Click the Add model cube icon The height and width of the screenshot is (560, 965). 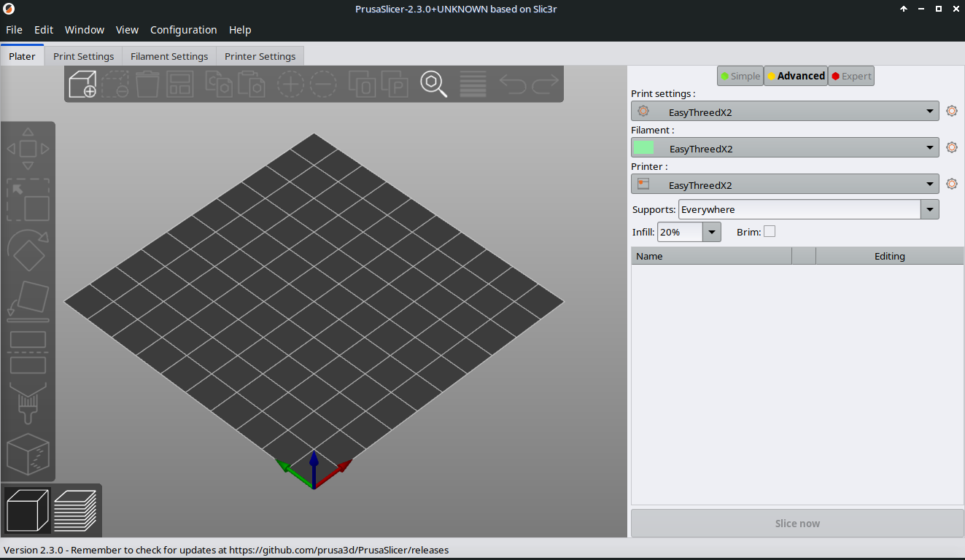[x=82, y=84]
